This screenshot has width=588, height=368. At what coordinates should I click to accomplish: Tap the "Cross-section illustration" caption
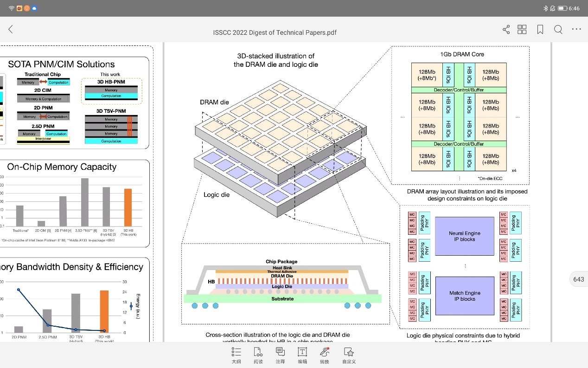[278, 338]
